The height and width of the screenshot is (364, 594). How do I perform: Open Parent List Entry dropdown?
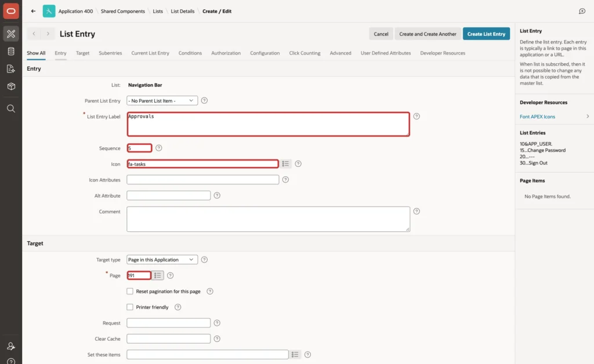click(x=162, y=101)
